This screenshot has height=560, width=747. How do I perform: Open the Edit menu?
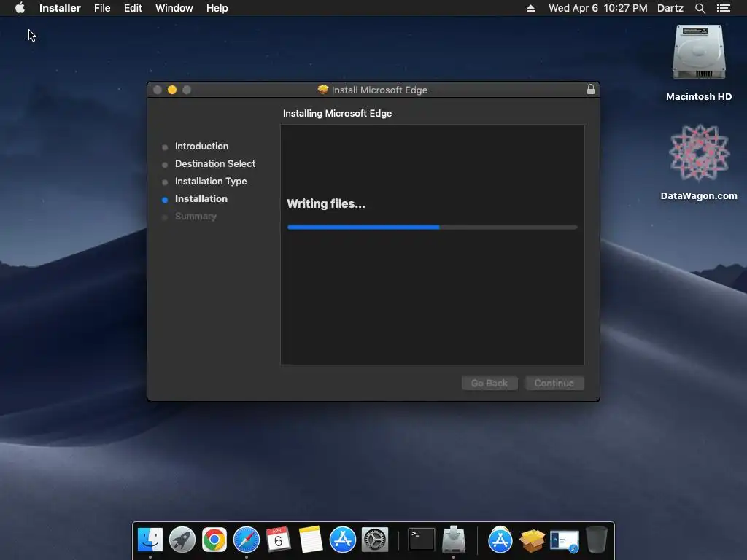pyautogui.click(x=133, y=8)
